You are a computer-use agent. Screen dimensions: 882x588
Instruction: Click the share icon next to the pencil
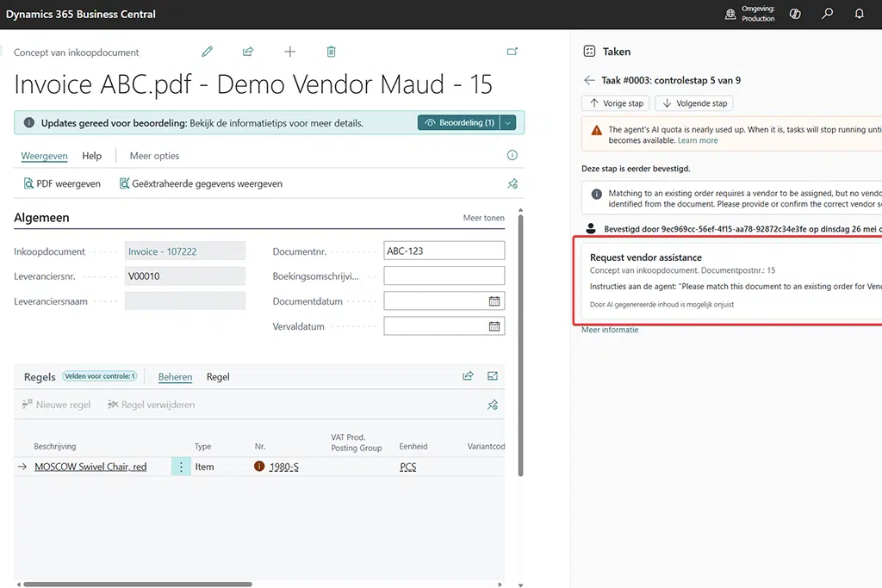(248, 52)
